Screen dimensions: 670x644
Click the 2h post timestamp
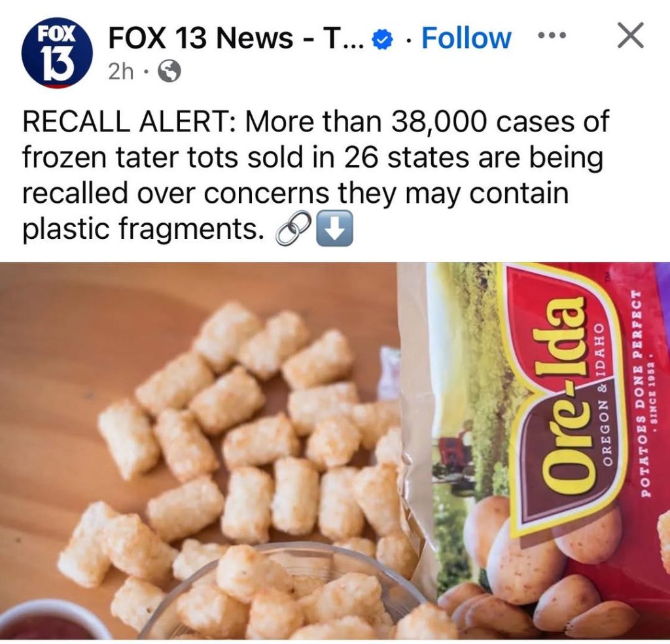click(121, 73)
